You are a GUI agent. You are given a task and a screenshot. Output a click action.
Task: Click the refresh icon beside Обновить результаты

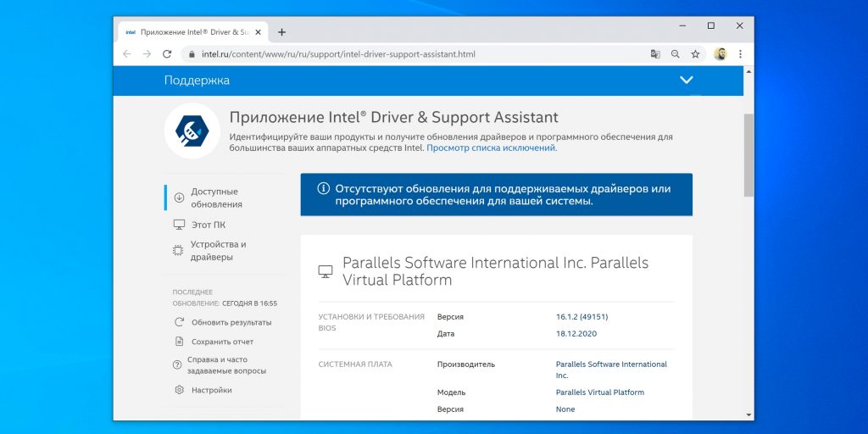[179, 322]
